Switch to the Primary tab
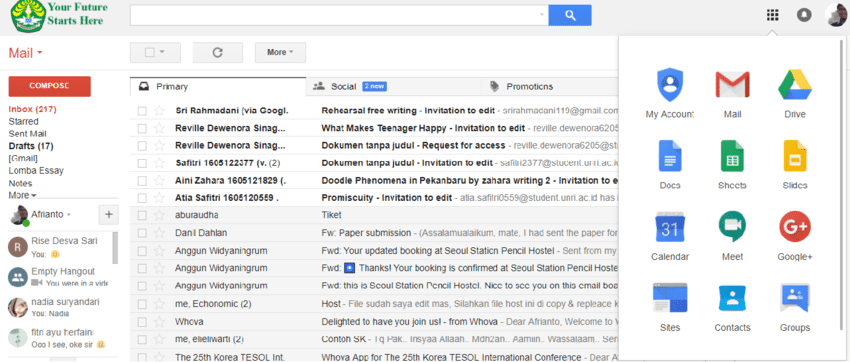The height and width of the screenshot is (362, 850). (218, 86)
